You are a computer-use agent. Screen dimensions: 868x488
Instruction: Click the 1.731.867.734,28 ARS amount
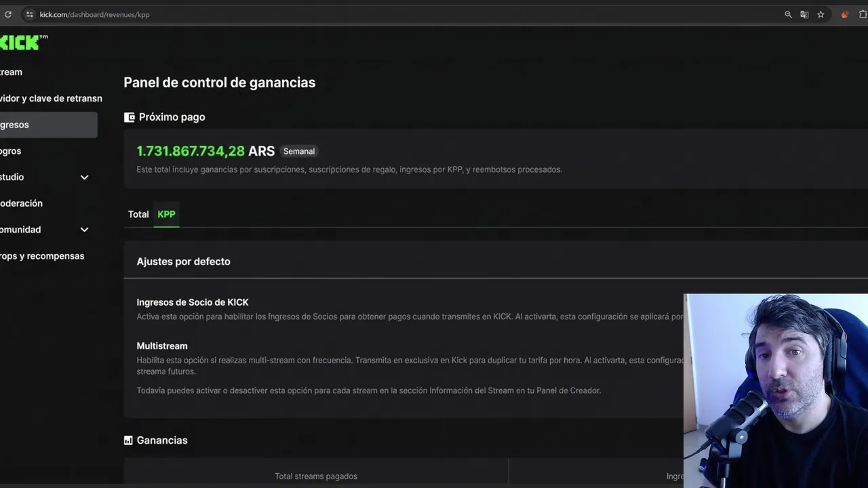point(205,151)
